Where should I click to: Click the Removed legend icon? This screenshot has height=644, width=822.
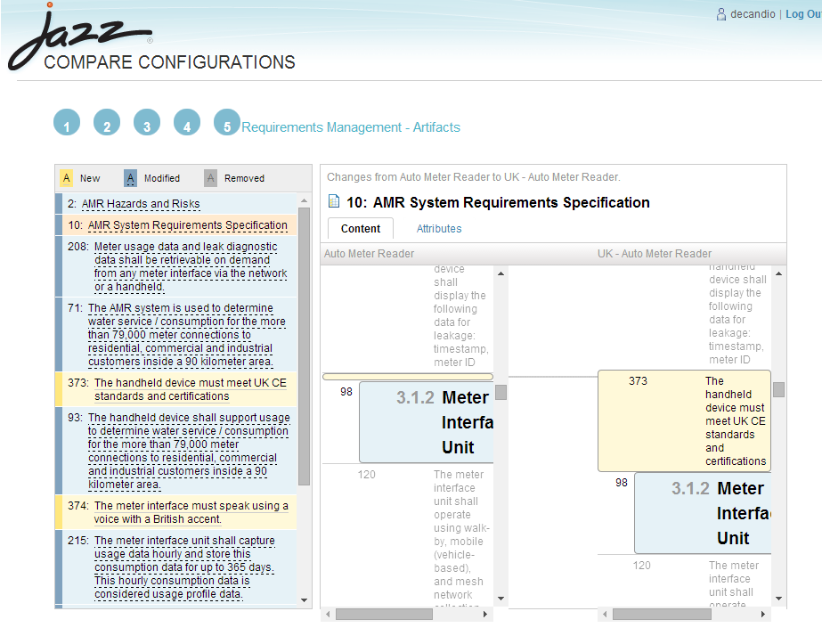[210, 178]
